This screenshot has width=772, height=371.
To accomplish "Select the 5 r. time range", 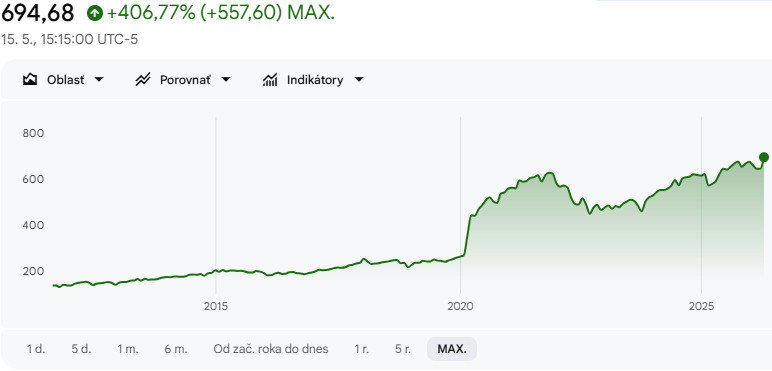I will coord(403,349).
